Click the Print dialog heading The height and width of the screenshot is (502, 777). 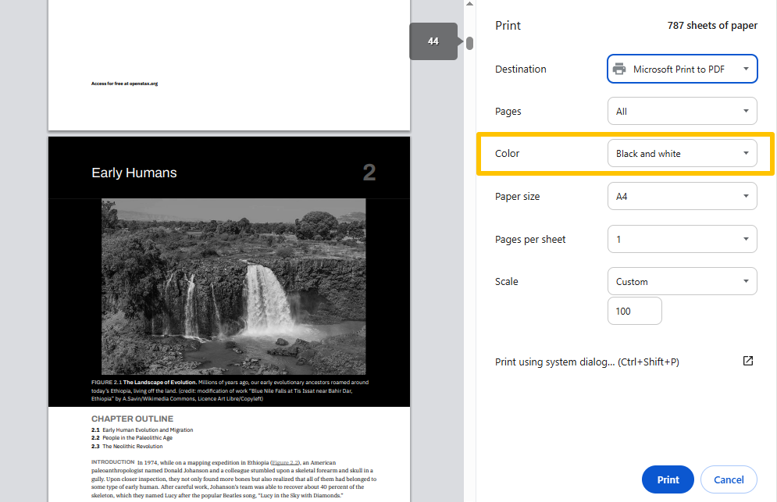(x=508, y=25)
